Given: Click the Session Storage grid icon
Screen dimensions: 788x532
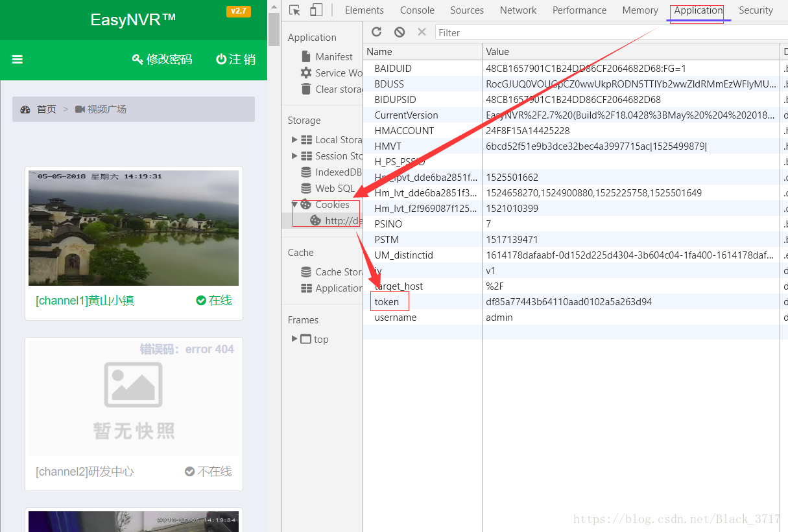Looking at the screenshot, I should pos(306,156).
